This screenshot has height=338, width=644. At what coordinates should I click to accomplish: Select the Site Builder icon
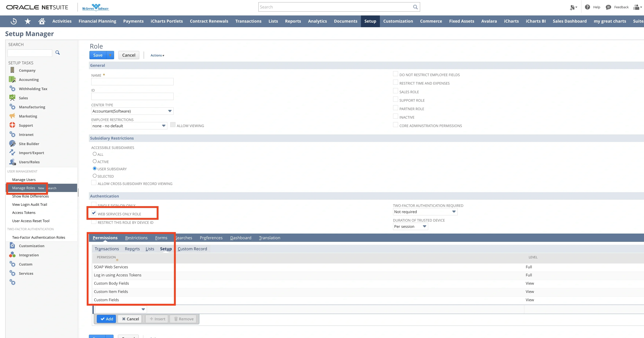[12, 143]
